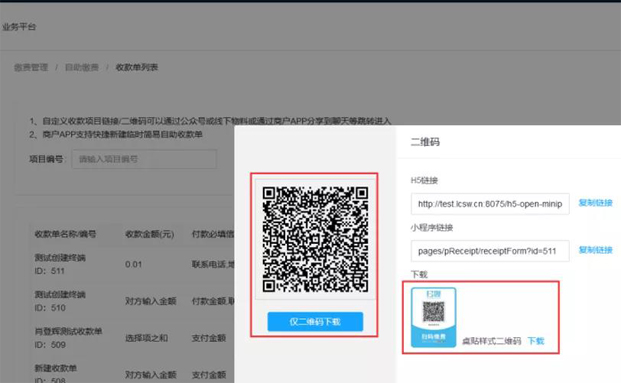Download the 桌贴样式二维码 via 下载
621x383 pixels.
[x=536, y=341]
